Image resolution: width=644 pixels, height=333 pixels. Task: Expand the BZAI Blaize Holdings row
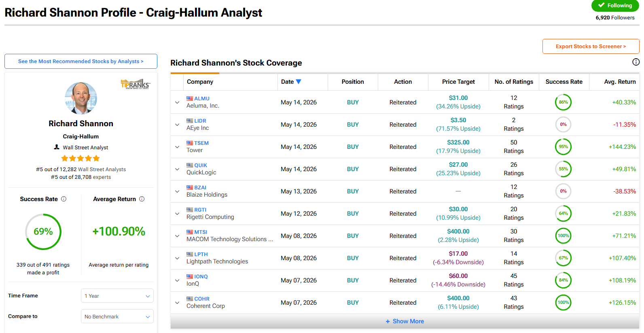point(177,191)
